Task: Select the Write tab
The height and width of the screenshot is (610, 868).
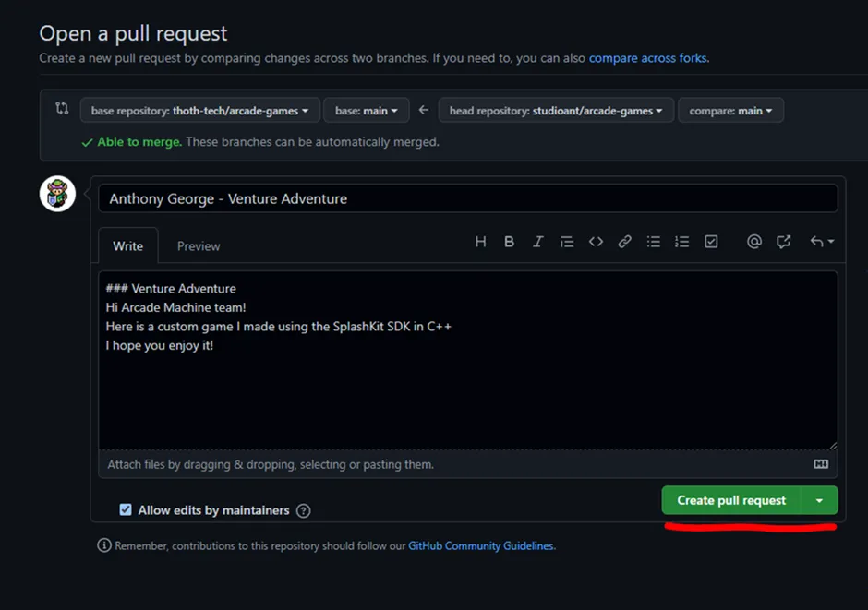Action: 127,246
